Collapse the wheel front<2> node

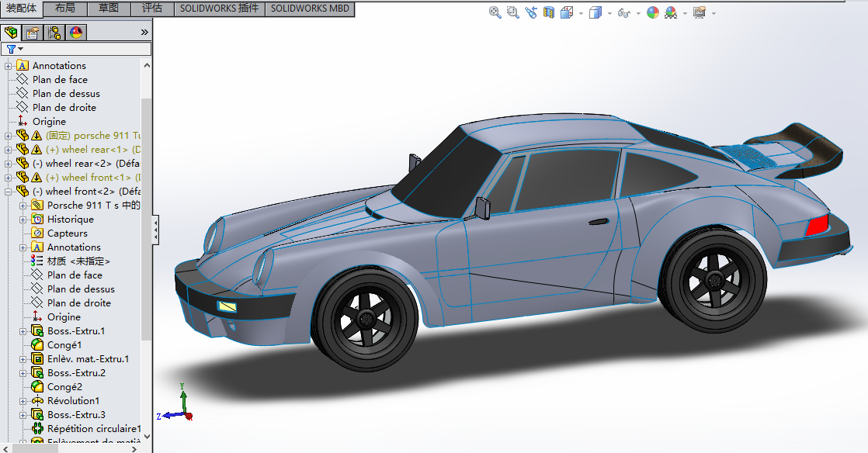[8, 192]
